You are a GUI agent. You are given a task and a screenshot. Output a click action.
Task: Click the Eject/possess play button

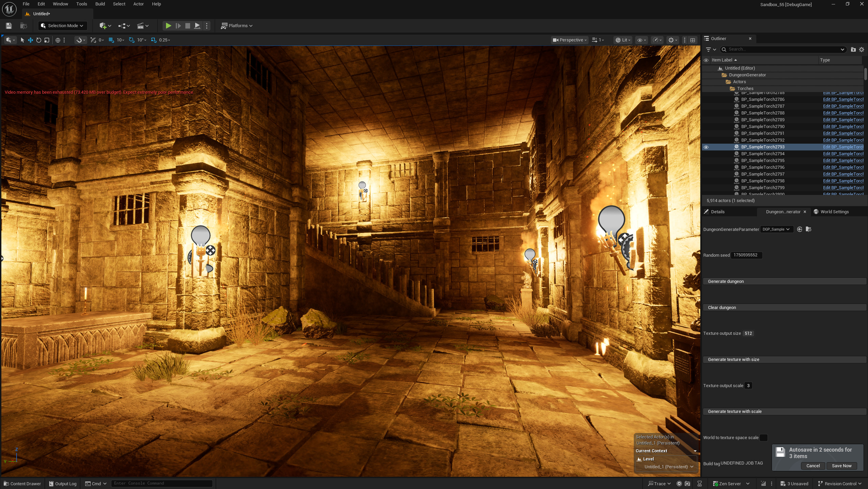[x=197, y=26]
